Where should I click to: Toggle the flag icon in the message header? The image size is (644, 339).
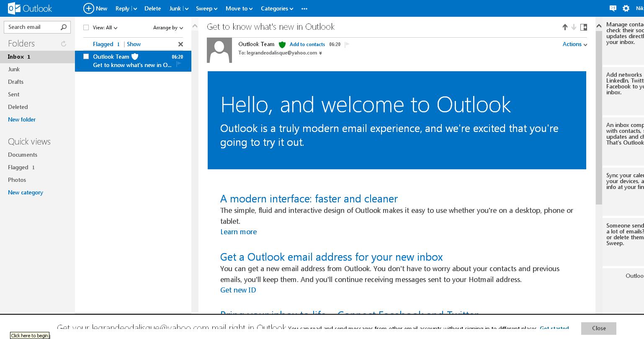(x=347, y=44)
